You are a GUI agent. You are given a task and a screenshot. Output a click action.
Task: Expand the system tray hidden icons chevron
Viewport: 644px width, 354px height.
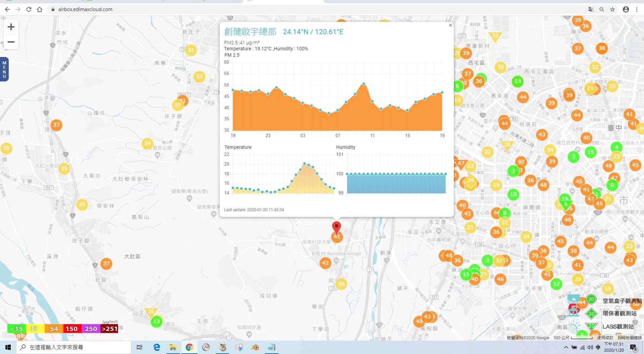(566, 347)
